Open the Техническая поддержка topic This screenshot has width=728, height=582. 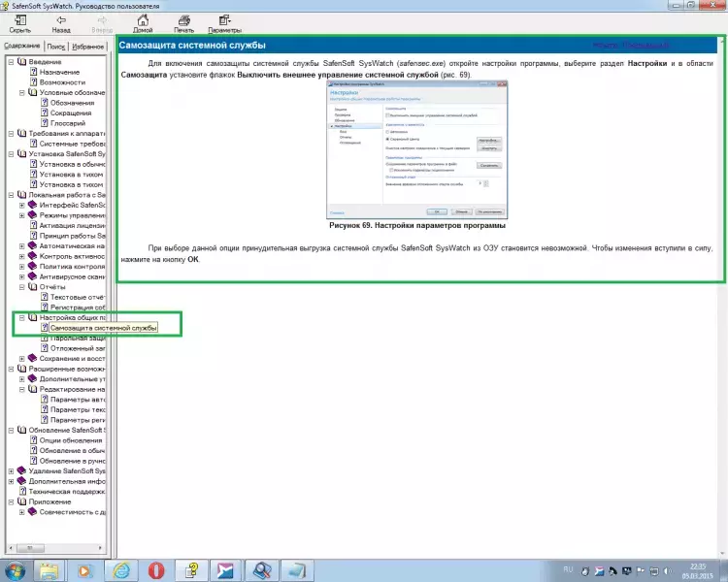tap(67, 492)
